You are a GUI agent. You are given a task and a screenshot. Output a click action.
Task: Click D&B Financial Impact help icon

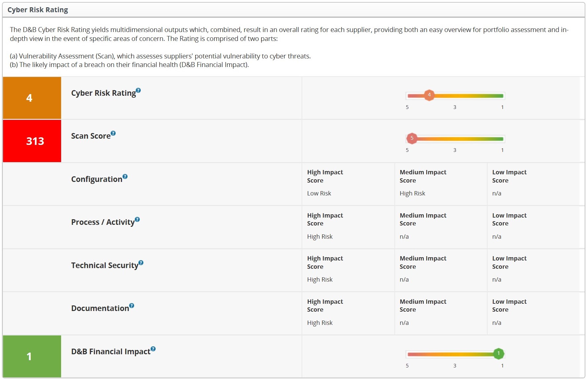coord(153,349)
